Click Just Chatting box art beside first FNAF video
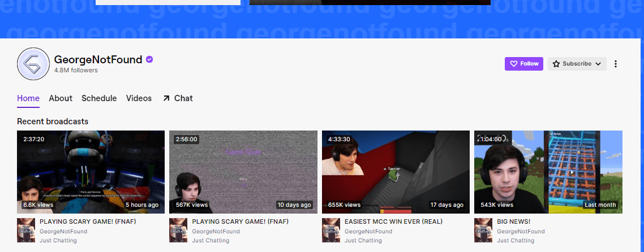This screenshot has height=252, width=644. [26, 231]
